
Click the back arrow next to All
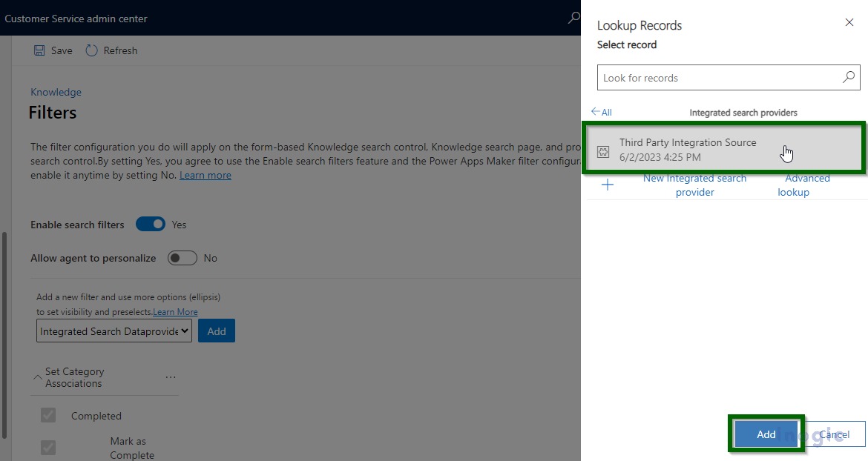(x=595, y=112)
